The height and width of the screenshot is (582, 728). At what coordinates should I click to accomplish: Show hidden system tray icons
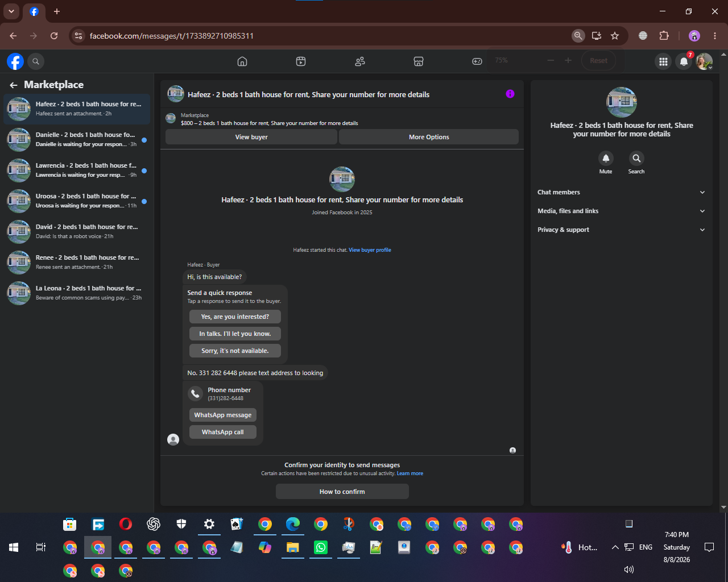click(x=615, y=547)
